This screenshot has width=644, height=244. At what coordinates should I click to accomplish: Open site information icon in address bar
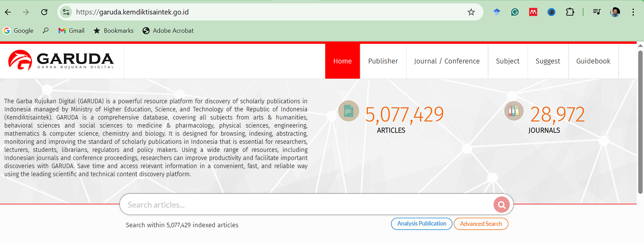[x=66, y=12]
